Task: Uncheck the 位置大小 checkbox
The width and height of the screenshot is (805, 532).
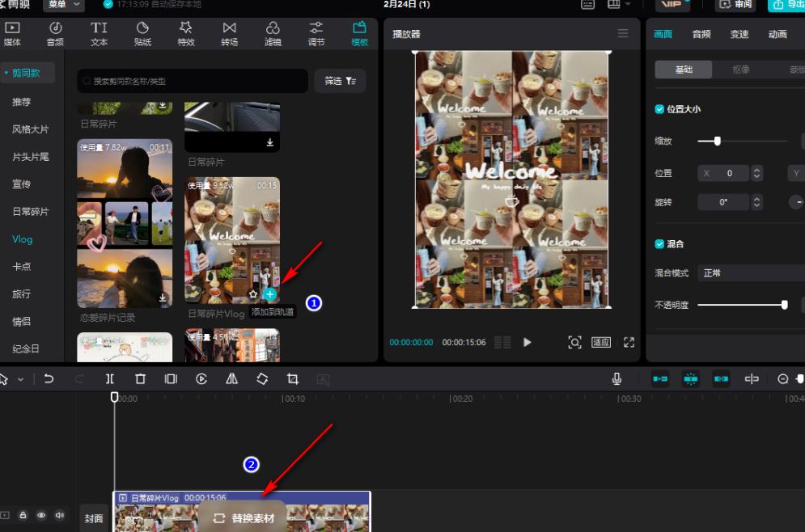Action: 659,109
